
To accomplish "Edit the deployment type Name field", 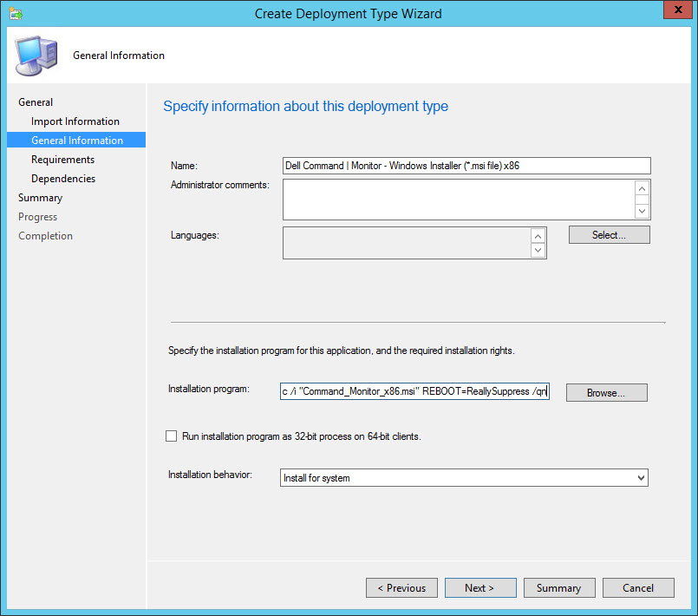I will (466, 166).
